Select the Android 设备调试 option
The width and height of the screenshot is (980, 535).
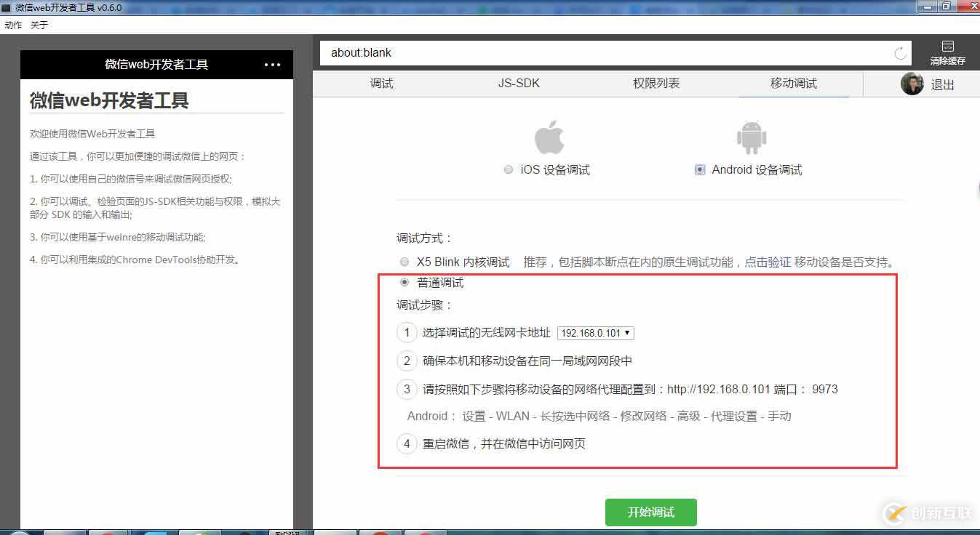pos(700,169)
